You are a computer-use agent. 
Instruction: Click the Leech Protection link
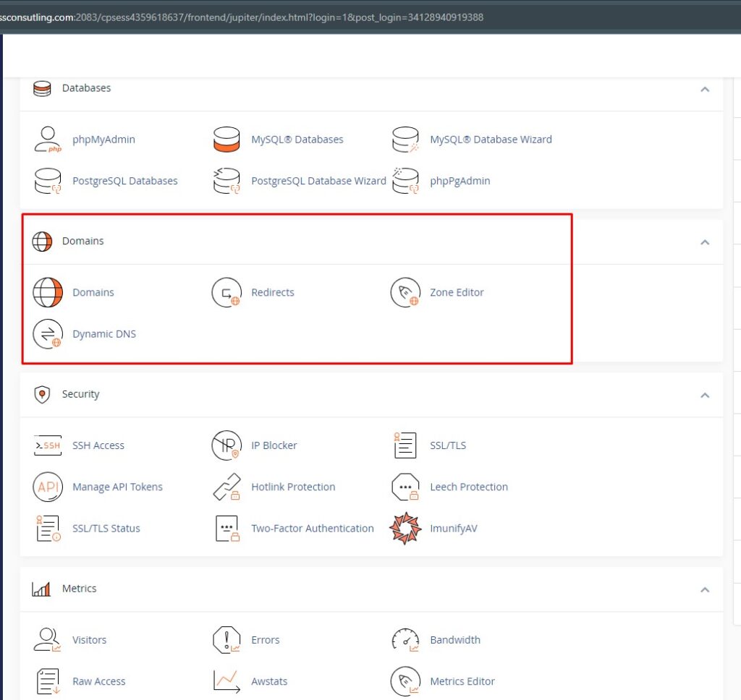point(468,487)
